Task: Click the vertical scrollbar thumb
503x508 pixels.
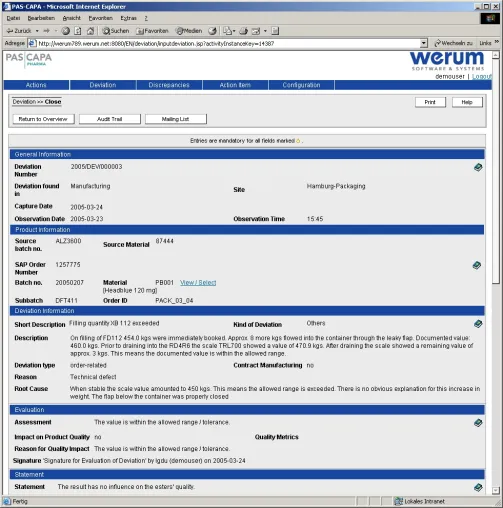Action: pos(496,172)
